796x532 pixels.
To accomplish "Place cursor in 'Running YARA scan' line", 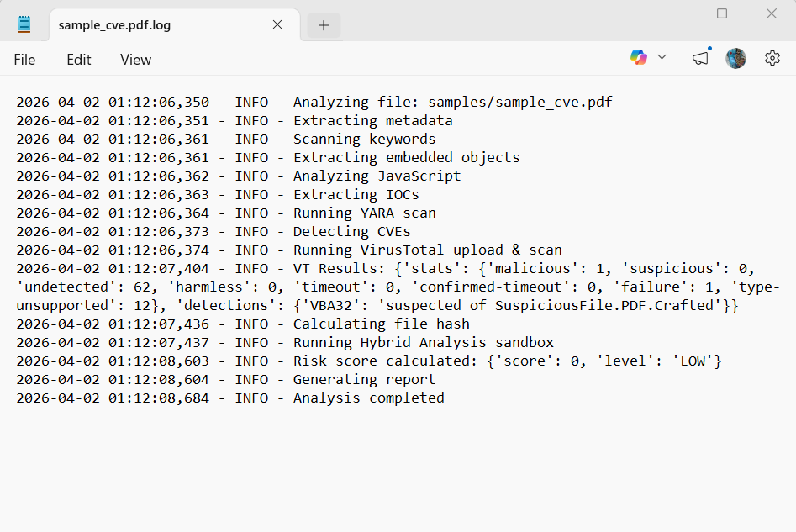I will point(364,213).
